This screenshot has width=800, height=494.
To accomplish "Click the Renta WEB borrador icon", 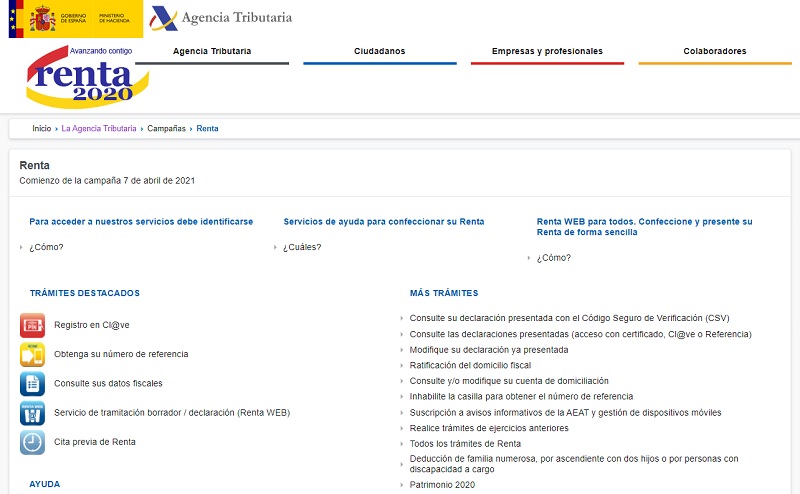I will point(32,412).
